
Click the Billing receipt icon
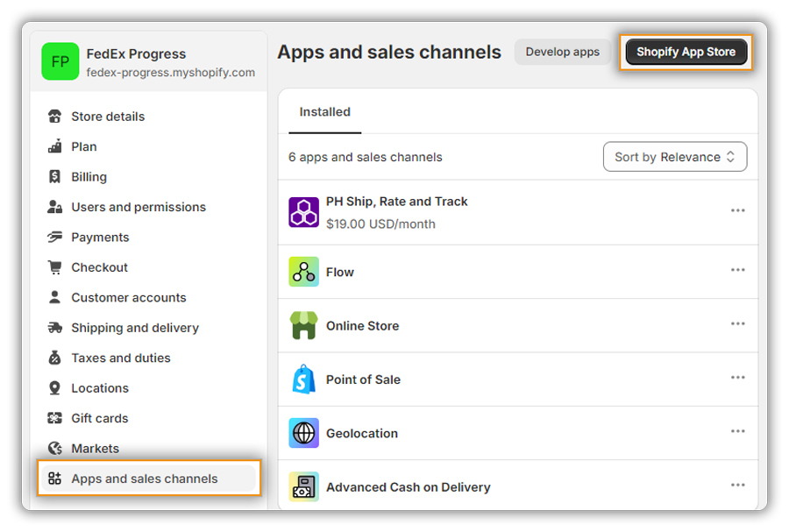tap(55, 176)
